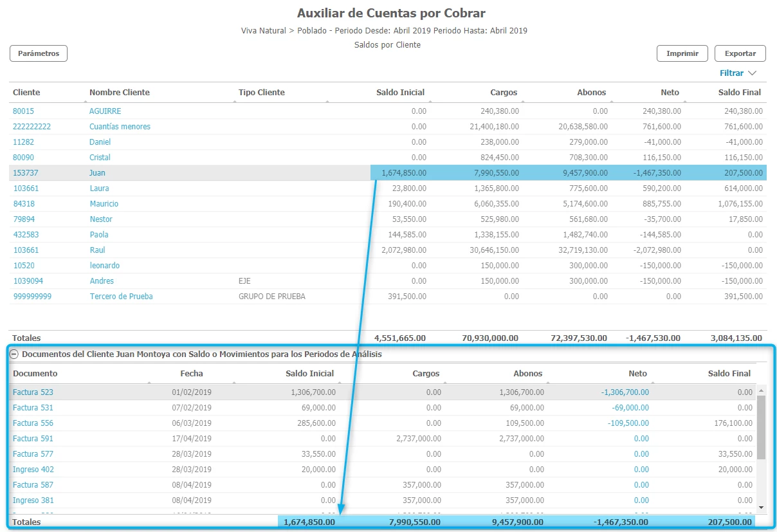Image resolution: width=777 pixels, height=532 pixels.
Task: Open client code 80015 link
Action: 23,111
